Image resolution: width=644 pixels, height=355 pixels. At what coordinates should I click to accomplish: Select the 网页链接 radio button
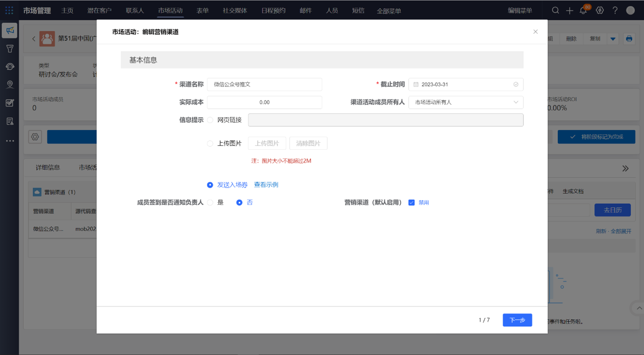point(210,120)
